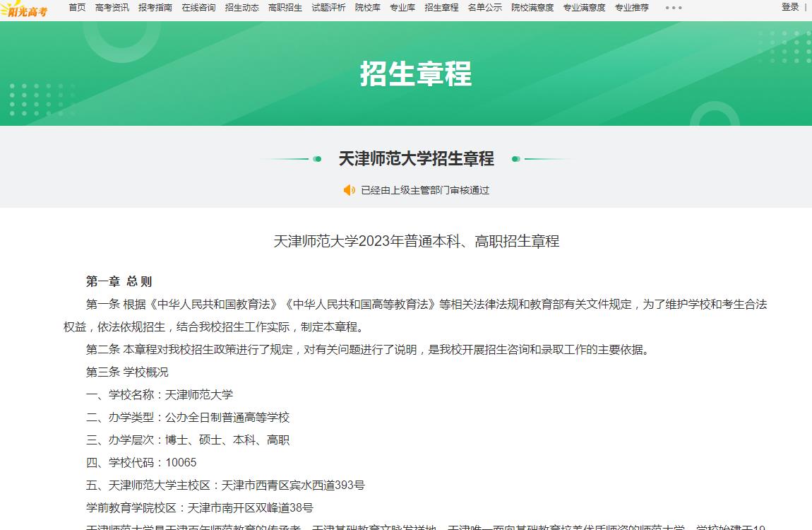Open the 报考指南 nav item
Screen dimensions: 812x530
click(x=155, y=7)
